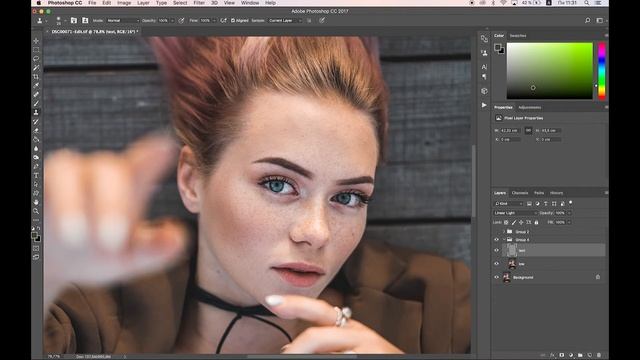Select the History Brush tool

point(36,121)
